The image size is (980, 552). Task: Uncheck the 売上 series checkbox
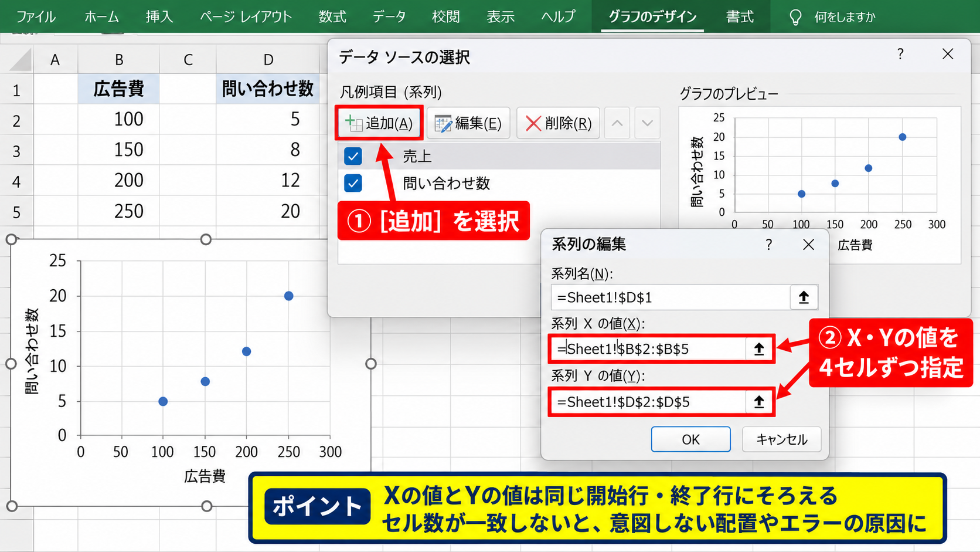[353, 156]
